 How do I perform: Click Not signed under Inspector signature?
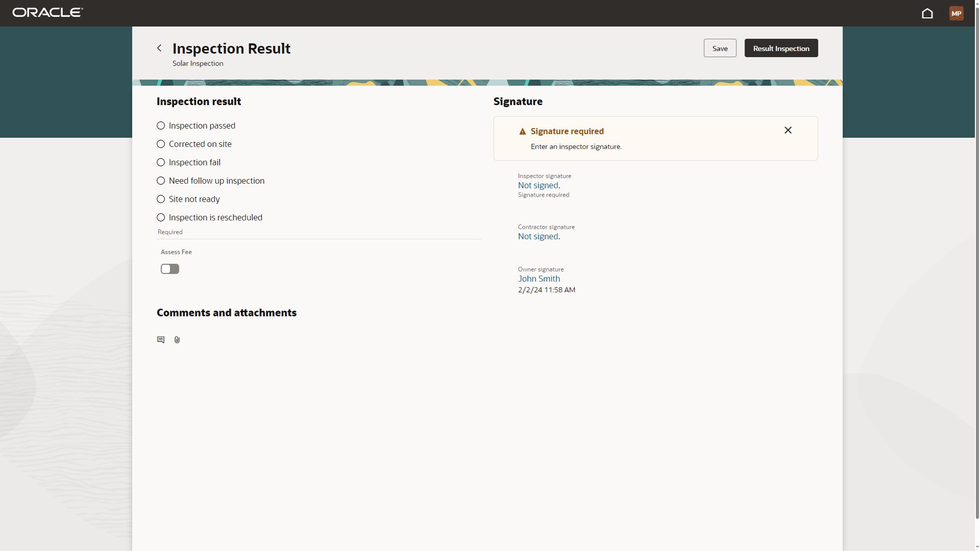click(538, 185)
